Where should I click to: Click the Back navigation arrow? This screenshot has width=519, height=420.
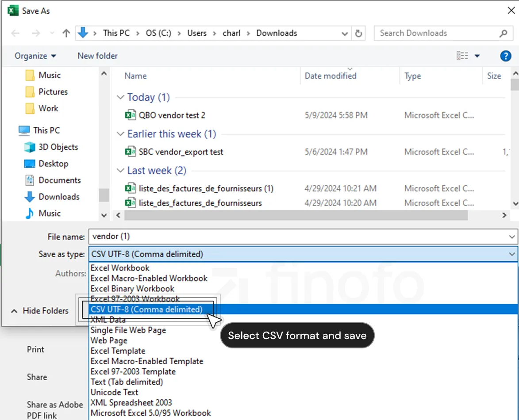click(x=15, y=33)
